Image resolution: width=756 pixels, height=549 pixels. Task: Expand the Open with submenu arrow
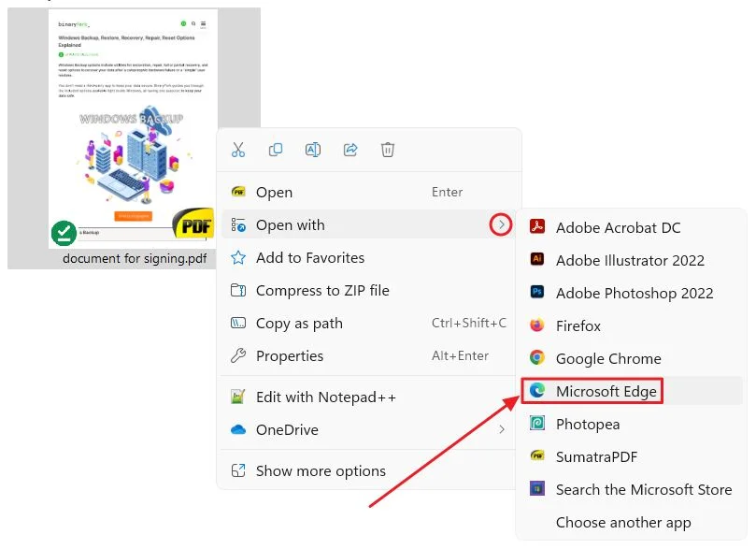tap(501, 224)
